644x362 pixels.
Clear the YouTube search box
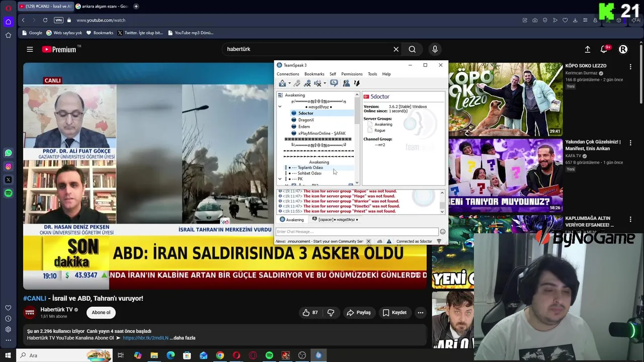pos(396,49)
